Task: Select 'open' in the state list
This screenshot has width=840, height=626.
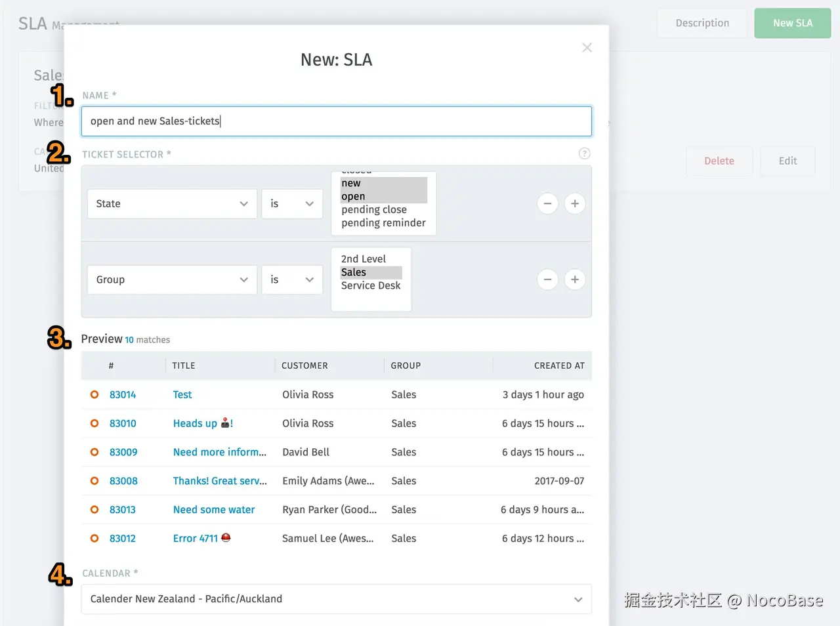Action: pos(384,196)
